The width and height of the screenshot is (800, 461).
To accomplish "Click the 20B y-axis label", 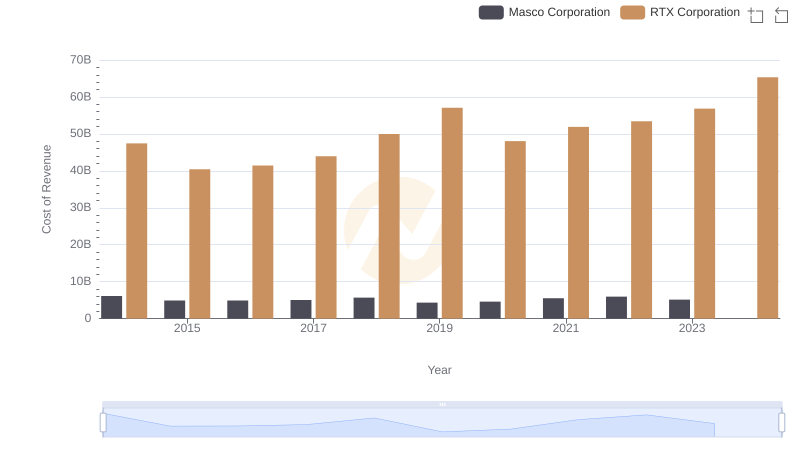I will pos(81,244).
